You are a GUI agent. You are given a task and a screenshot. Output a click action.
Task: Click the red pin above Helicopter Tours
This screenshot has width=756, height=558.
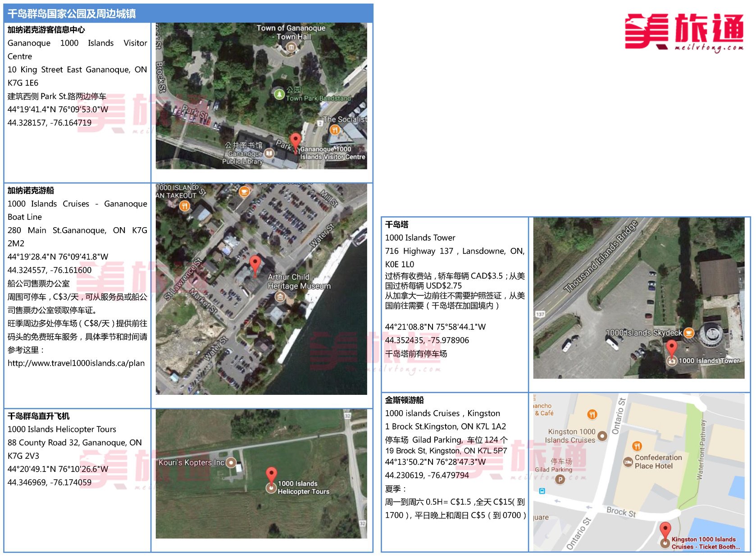click(x=271, y=475)
